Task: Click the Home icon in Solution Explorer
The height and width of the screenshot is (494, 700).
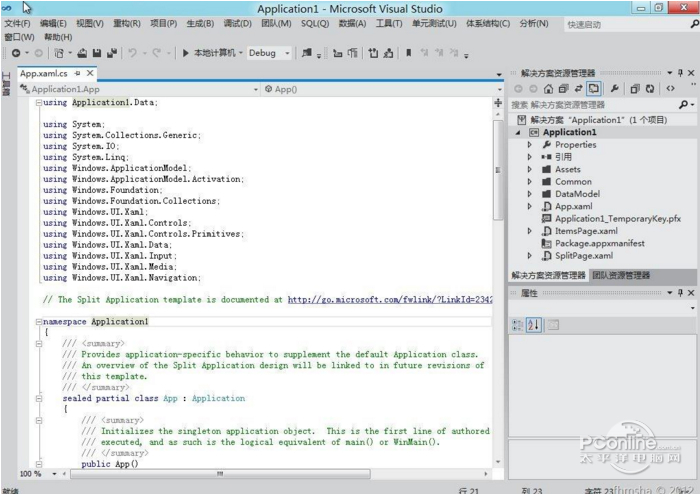Action: click(x=548, y=89)
